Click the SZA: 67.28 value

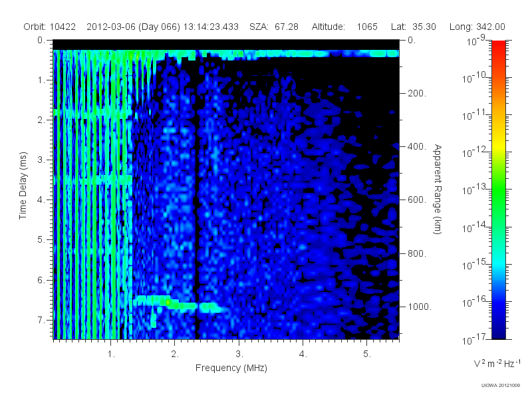pyautogui.click(x=274, y=27)
